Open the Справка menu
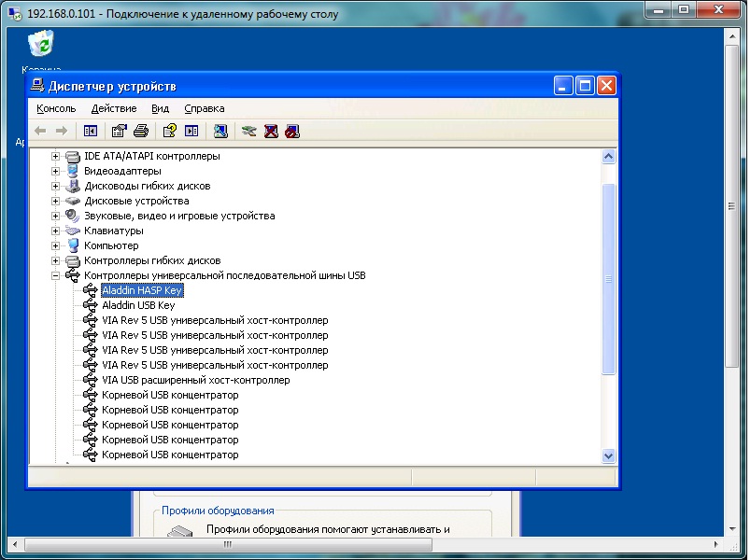Viewport: 751px width, 560px height. [x=205, y=108]
